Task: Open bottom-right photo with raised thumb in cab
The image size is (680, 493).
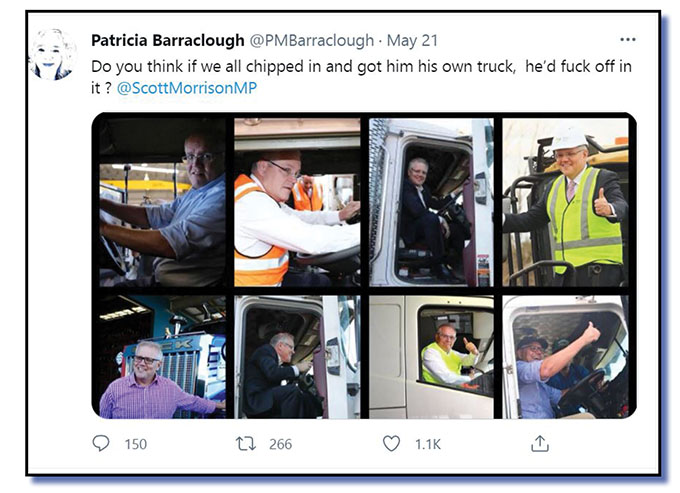Action: 565,357
